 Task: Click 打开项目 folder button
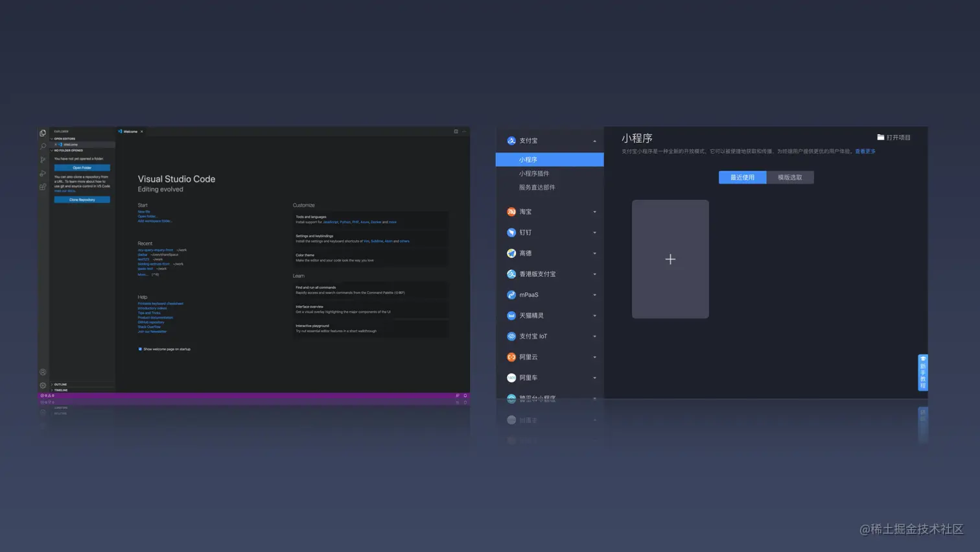[894, 138]
